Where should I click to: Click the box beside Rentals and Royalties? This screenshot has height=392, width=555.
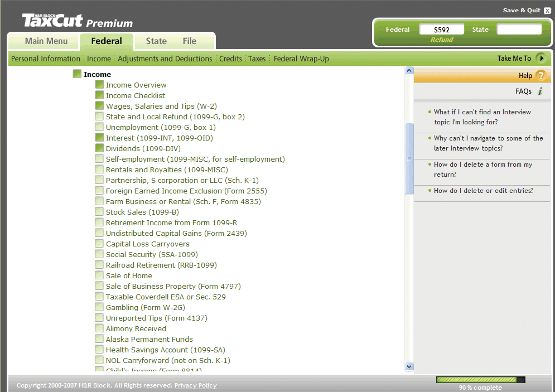click(x=99, y=169)
